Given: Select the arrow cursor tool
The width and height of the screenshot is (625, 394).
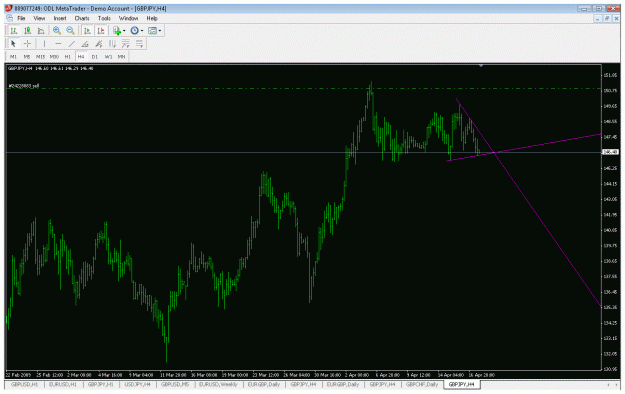Looking at the screenshot, I should pyautogui.click(x=13, y=44).
